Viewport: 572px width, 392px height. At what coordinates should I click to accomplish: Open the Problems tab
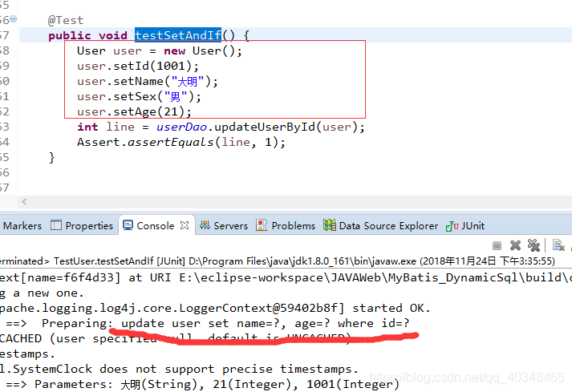pos(286,226)
